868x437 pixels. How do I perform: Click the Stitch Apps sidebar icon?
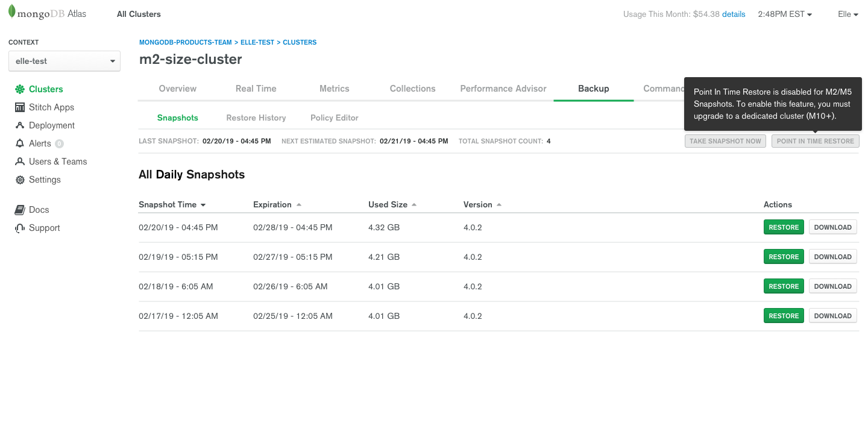(x=20, y=107)
